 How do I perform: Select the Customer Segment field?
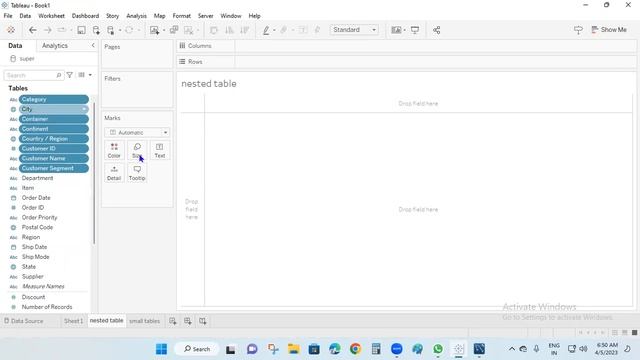tap(53, 168)
